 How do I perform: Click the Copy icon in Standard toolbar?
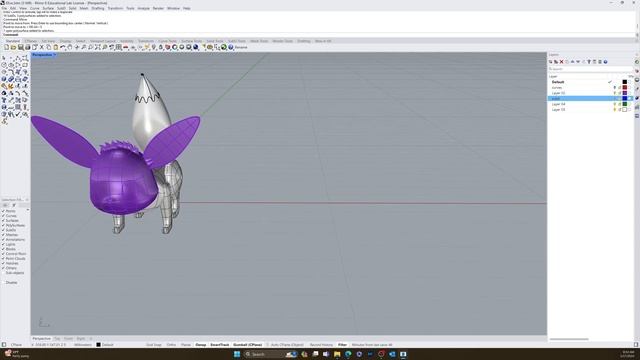[x=49, y=47]
